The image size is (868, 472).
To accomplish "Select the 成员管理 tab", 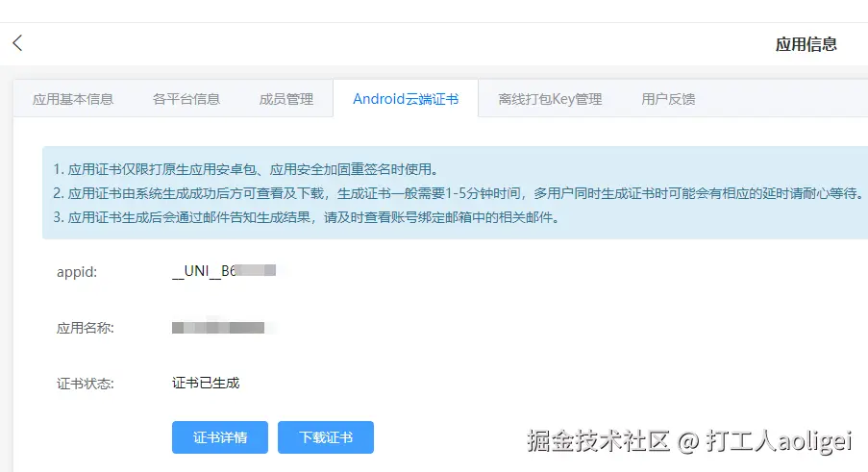I will pos(286,99).
